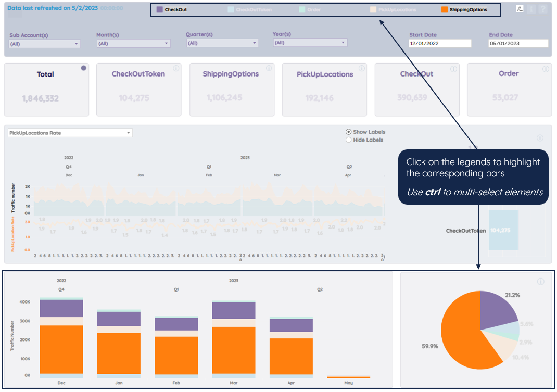
Task: Select the CheckOut summary card
Action: [x=417, y=90]
